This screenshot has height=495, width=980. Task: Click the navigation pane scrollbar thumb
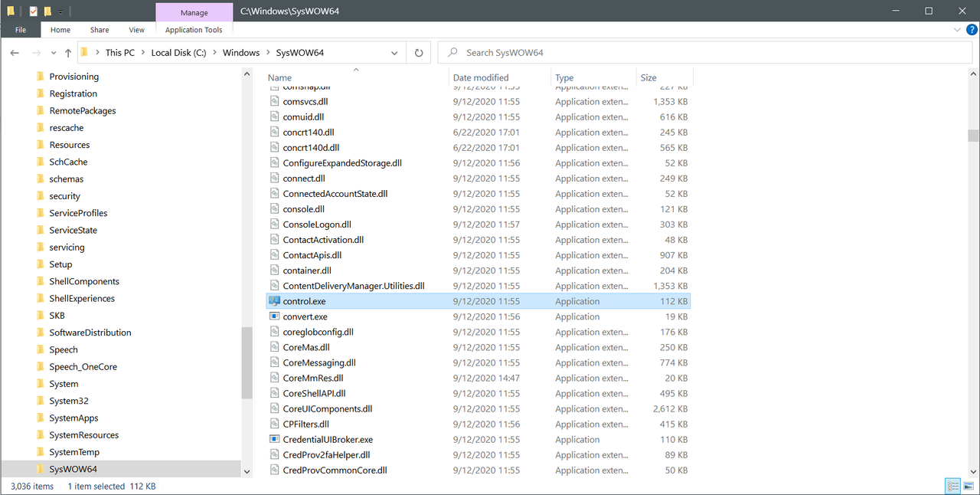tap(247, 363)
